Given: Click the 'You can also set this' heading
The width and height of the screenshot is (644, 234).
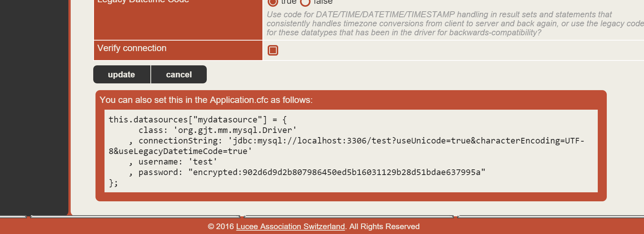Looking at the screenshot, I should pyautogui.click(x=206, y=100).
